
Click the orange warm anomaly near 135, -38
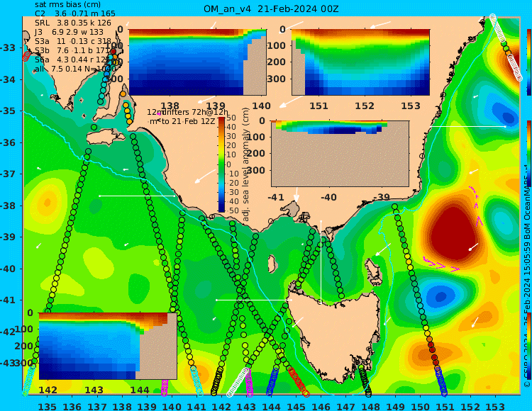click(x=47, y=203)
